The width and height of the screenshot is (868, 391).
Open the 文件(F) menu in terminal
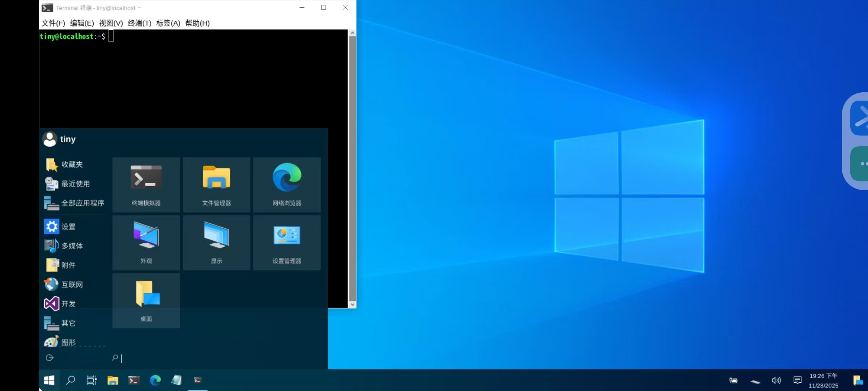(53, 23)
